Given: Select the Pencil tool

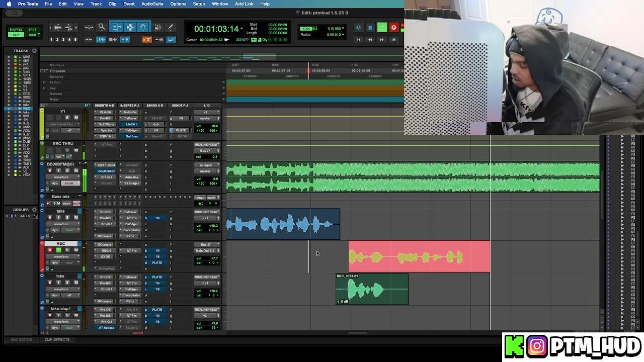Looking at the screenshot, I should point(170,27).
